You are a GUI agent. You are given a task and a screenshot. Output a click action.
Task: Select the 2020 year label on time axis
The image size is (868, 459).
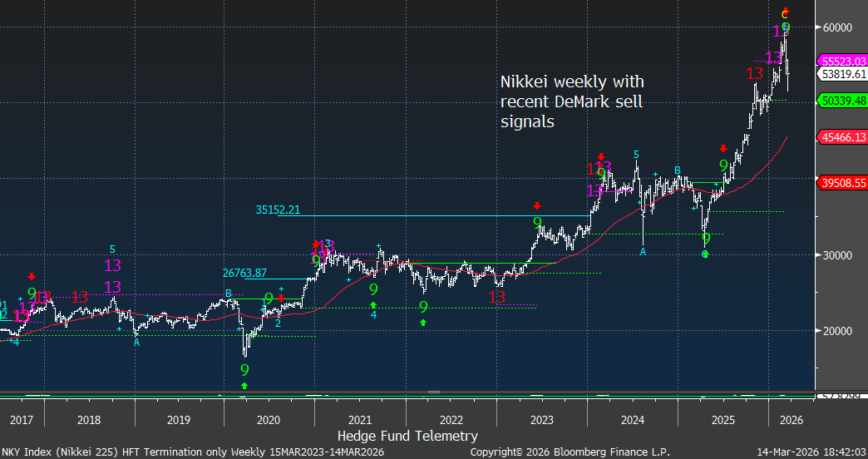(x=269, y=420)
